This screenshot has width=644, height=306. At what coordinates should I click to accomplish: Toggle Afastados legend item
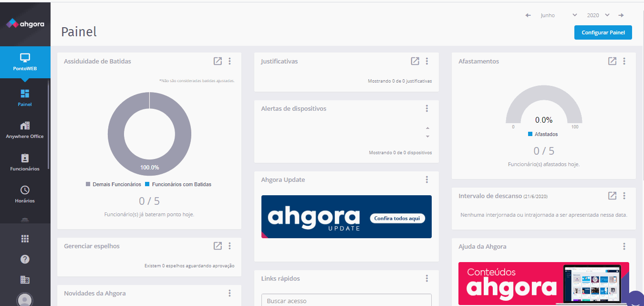[543, 134]
